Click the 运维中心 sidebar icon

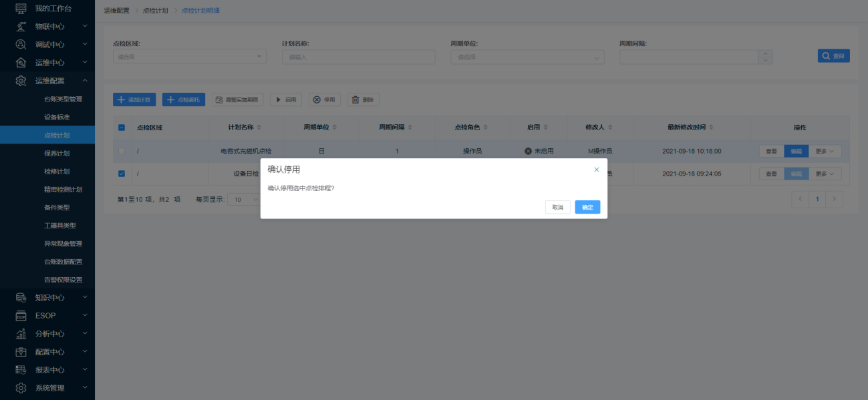[21, 63]
